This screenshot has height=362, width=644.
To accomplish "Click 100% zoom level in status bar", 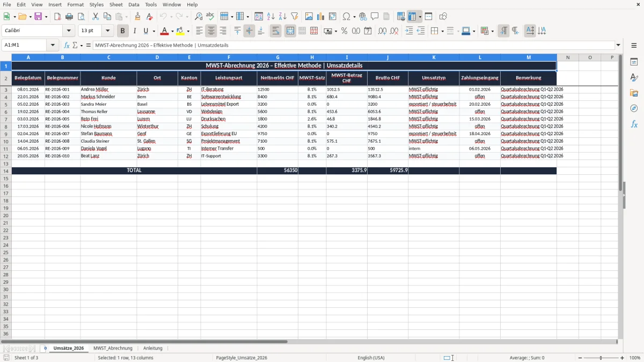I will coord(635,358).
